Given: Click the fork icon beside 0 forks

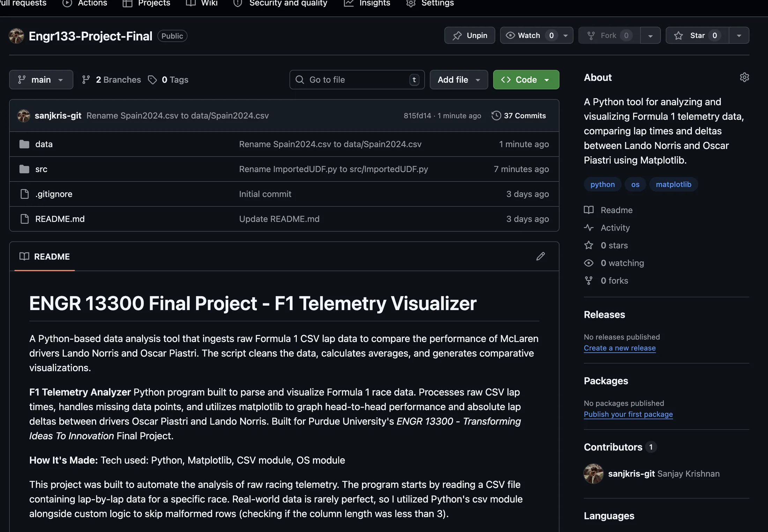Looking at the screenshot, I should pyautogui.click(x=589, y=281).
